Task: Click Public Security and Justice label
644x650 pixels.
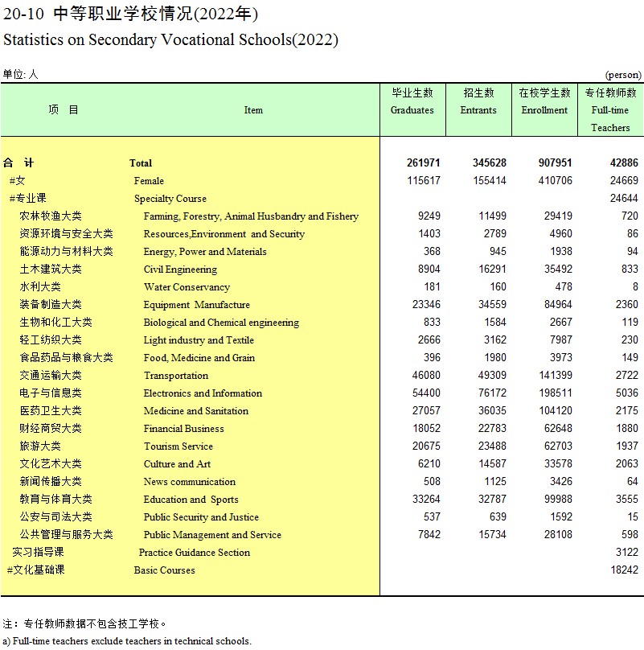Action: 201,517
